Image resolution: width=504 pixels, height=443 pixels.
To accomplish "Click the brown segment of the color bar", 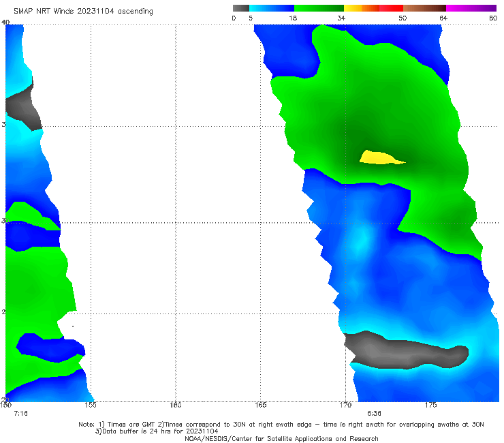I will pos(424,8).
